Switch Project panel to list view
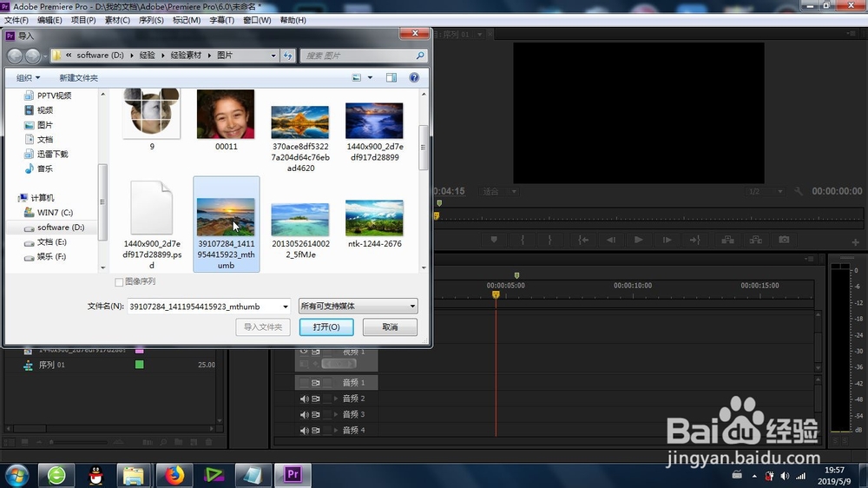 pyautogui.click(x=10, y=442)
